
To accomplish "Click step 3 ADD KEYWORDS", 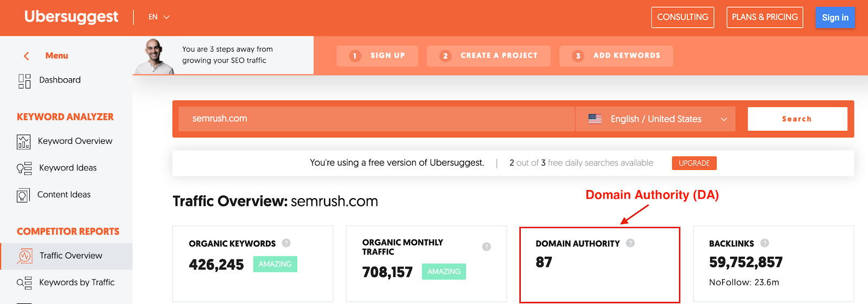I will point(616,56).
